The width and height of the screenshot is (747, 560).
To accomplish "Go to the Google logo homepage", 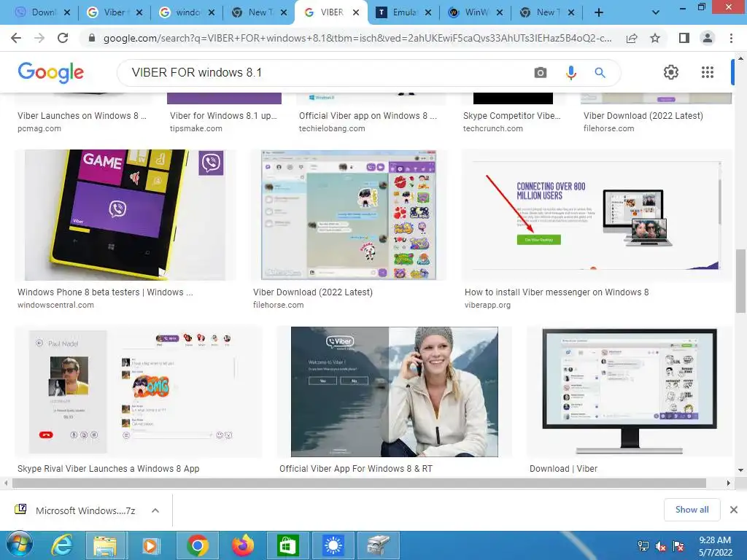I will click(x=51, y=72).
